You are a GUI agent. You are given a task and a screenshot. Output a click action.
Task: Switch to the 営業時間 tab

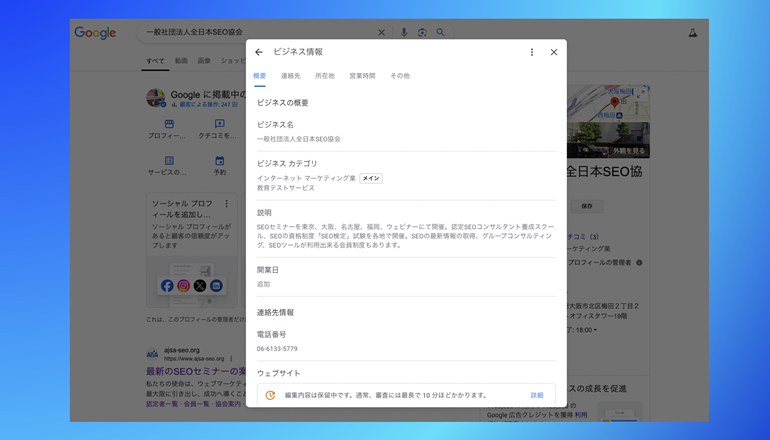[x=362, y=76]
